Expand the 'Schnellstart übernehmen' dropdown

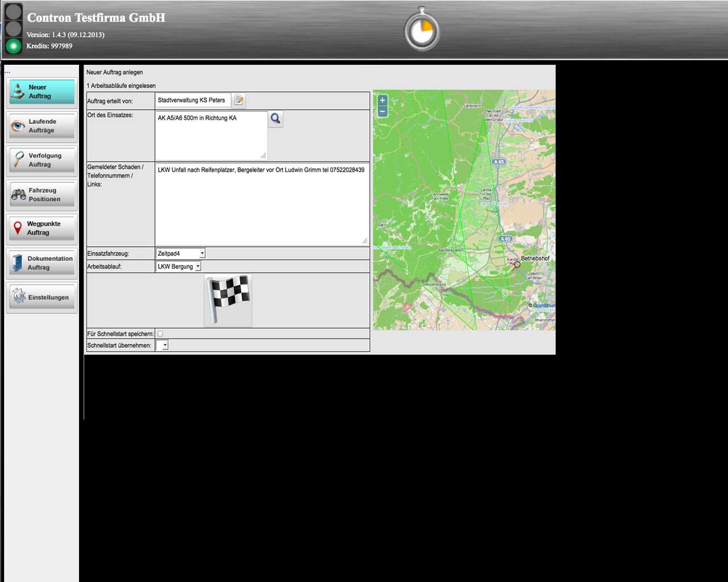(x=163, y=345)
